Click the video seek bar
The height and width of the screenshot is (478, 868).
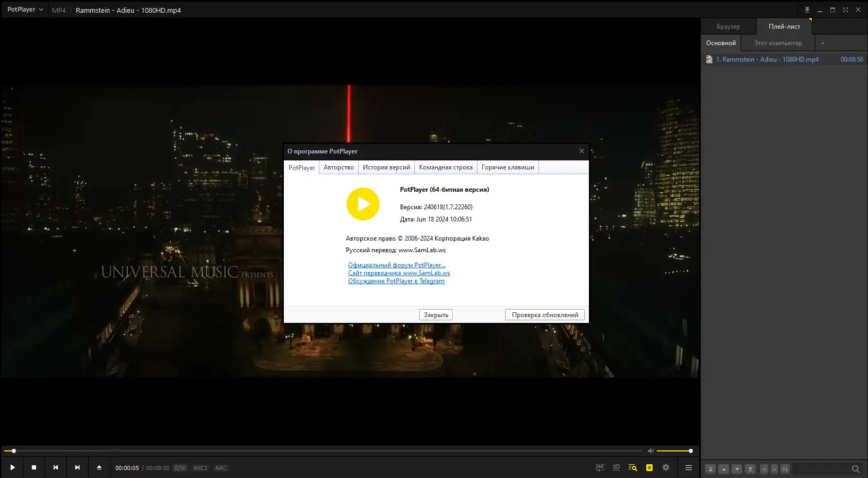[x=324, y=451]
